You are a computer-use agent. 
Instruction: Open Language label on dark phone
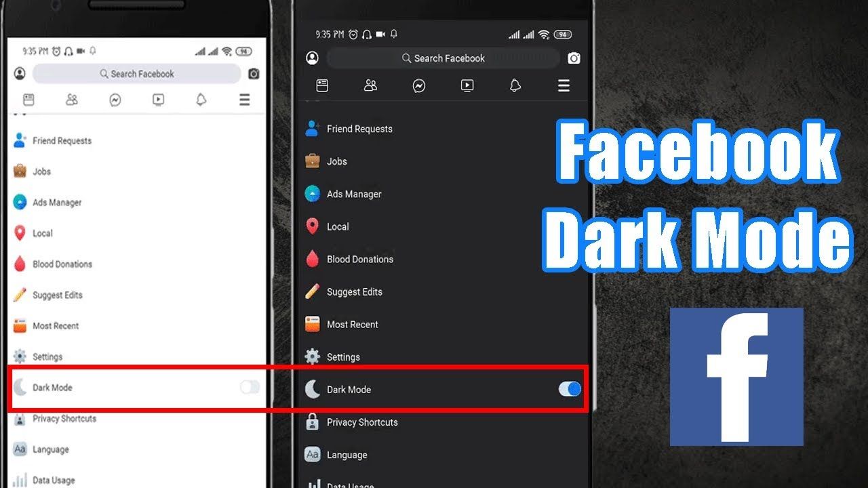click(347, 455)
